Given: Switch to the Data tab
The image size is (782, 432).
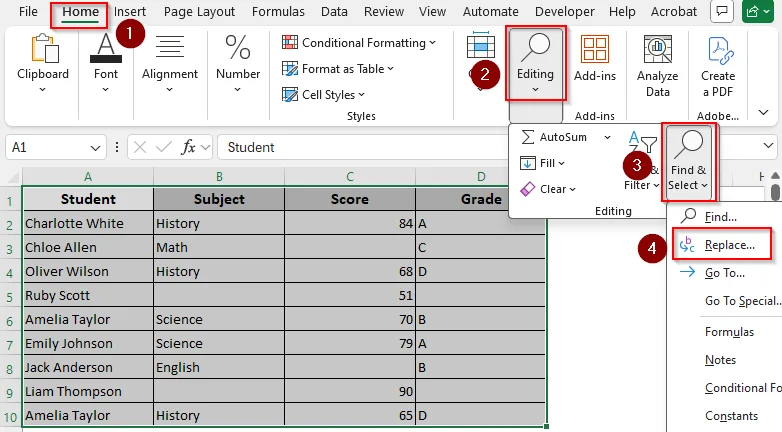Looking at the screenshot, I should tap(334, 11).
